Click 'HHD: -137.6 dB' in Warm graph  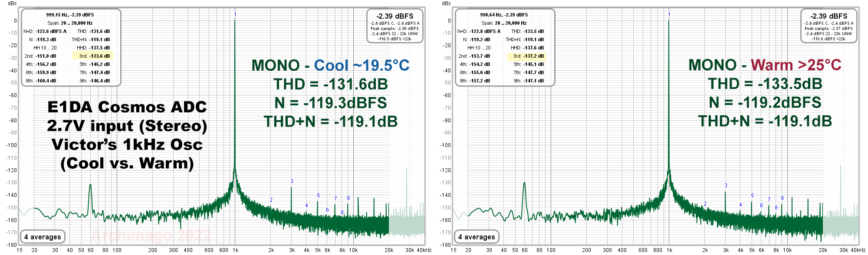click(x=527, y=48)
